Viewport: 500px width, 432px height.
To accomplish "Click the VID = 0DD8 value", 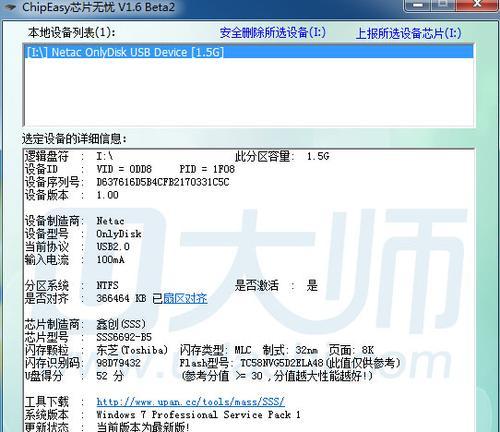I will (124, 169).
